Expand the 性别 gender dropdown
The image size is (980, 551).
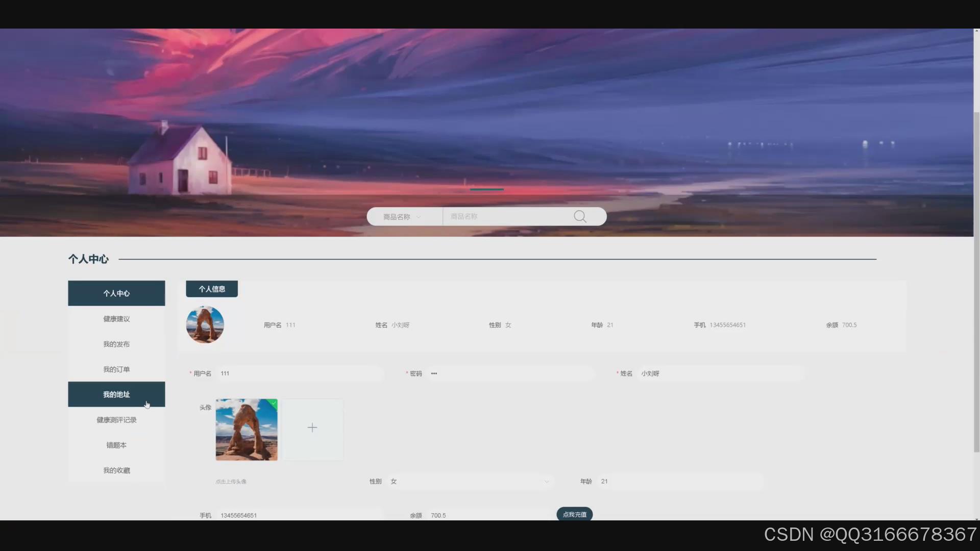click(470, 482)
